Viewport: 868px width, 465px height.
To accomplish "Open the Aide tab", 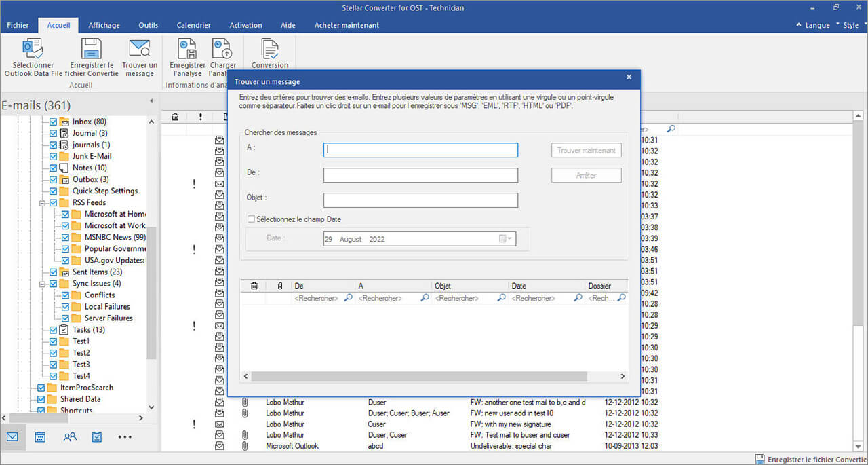I will coord(288,25).
